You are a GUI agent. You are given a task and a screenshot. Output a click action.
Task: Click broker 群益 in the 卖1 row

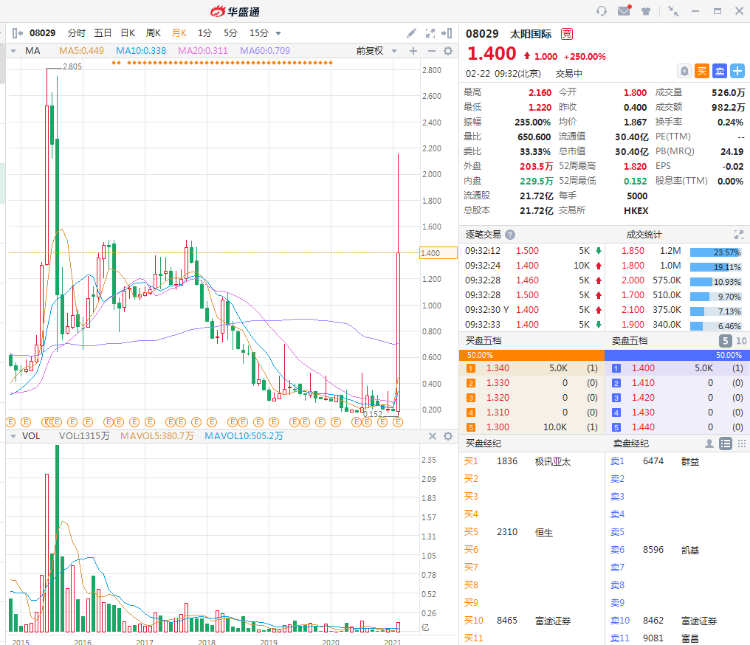pos(690,462)
